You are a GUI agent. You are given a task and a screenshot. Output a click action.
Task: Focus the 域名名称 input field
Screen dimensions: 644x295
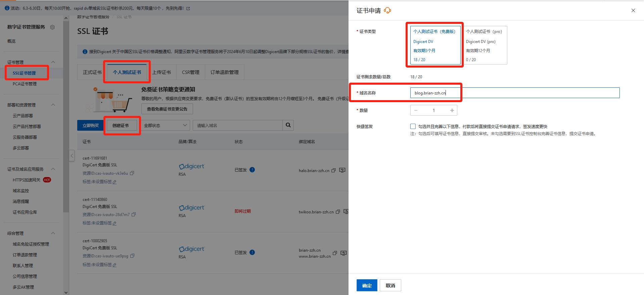point(515,93)
